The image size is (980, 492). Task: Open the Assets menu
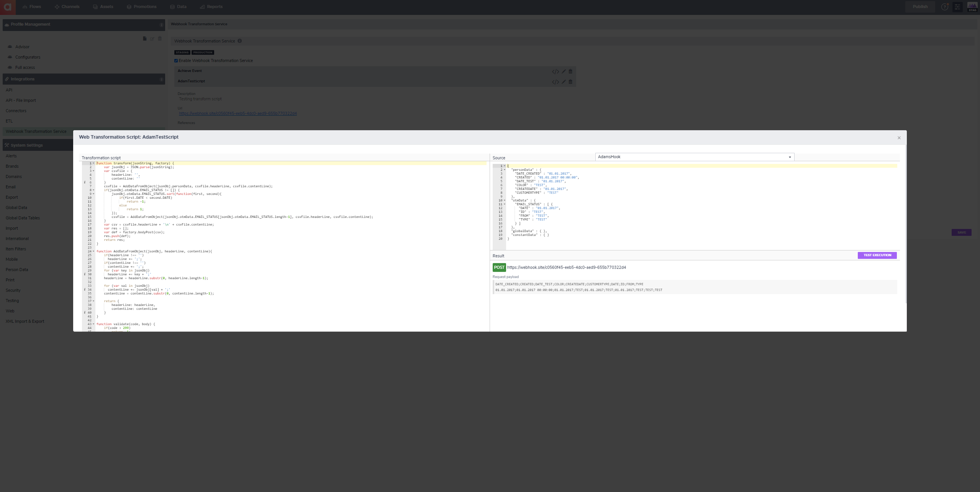tap(103, 7)
